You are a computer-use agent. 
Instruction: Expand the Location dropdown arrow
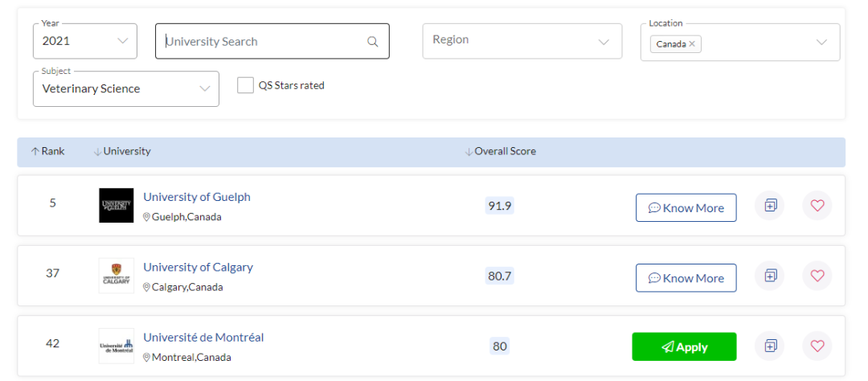pos(821,42)
